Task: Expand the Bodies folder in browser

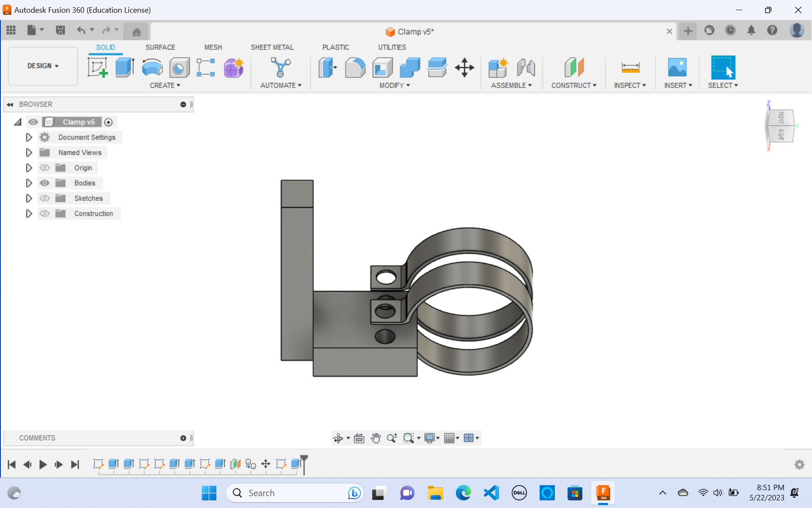Action: click(x=29, y=182)
